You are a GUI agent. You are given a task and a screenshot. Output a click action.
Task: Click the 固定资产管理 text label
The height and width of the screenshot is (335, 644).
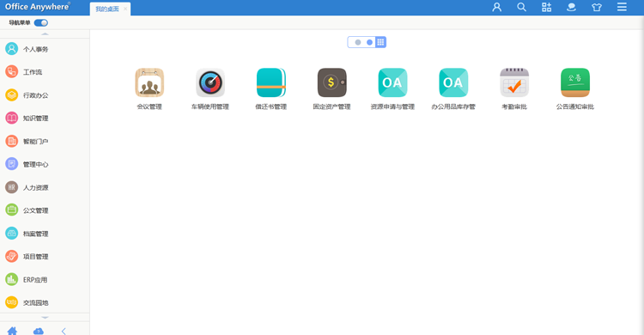tap(331, 107)
